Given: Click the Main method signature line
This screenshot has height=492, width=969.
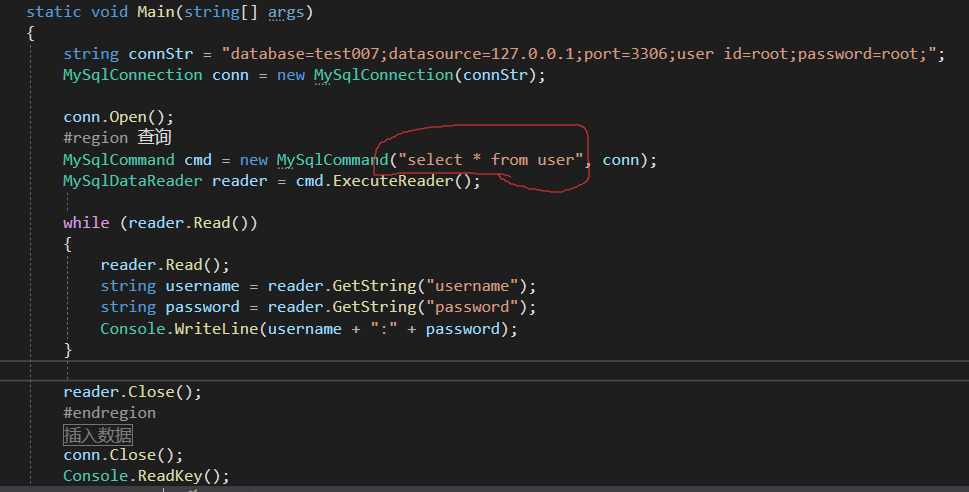Looking at the screenshot, I should pyautogui.click(x=170, y=12).
